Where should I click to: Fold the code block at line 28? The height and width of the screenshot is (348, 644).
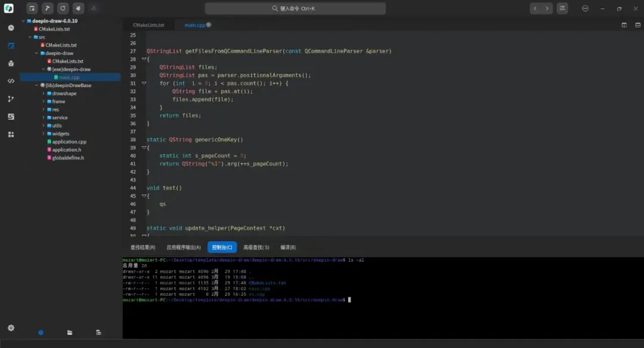coord(144,59)
